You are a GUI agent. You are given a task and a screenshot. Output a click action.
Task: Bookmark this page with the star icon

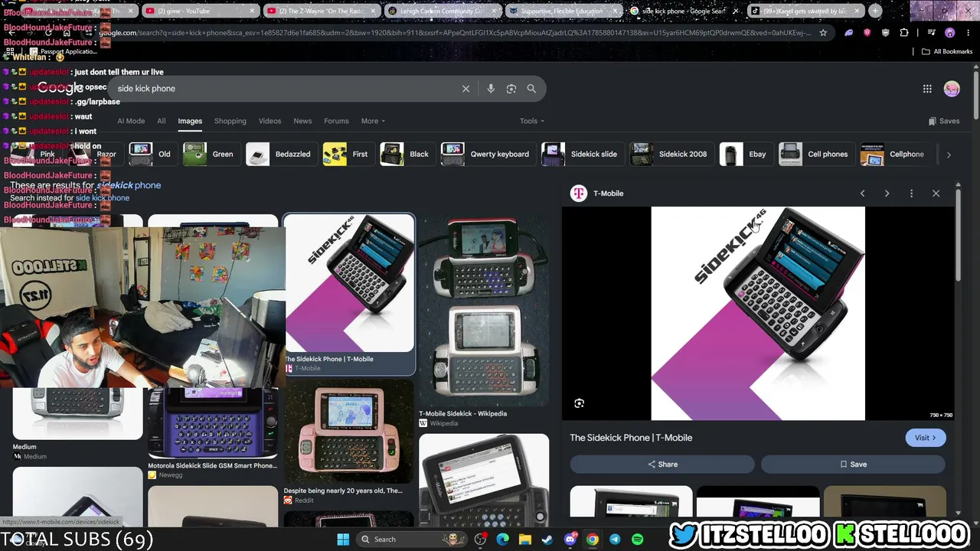pyautogui.click(x=823, y=33)
